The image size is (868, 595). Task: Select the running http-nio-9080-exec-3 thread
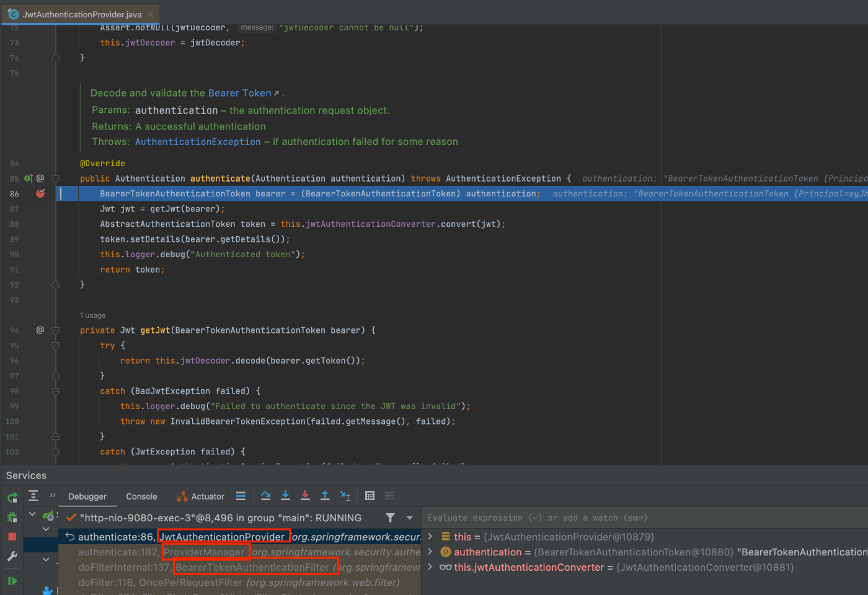221,518
